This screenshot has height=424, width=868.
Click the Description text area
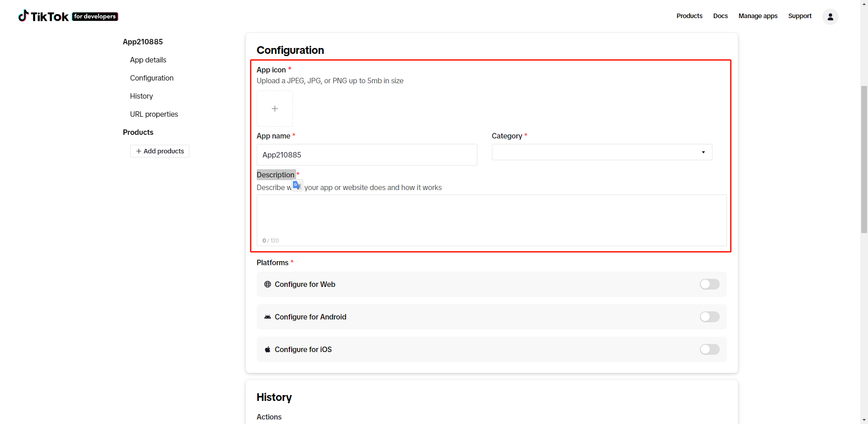click(491, 220)
